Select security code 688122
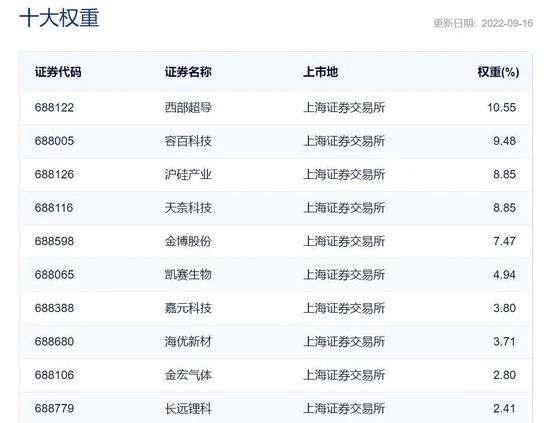 [54, 107]
